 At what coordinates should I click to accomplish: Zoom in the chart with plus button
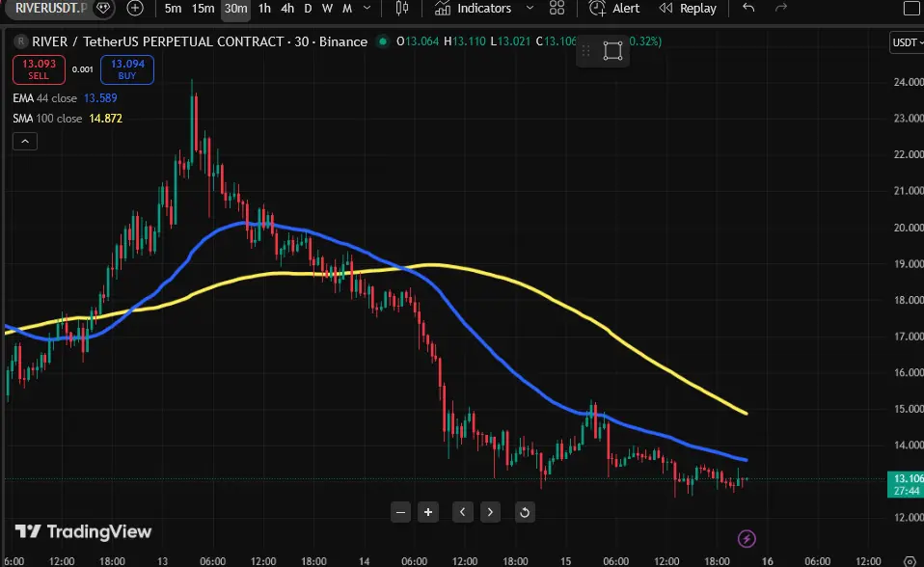coord(428,512)
